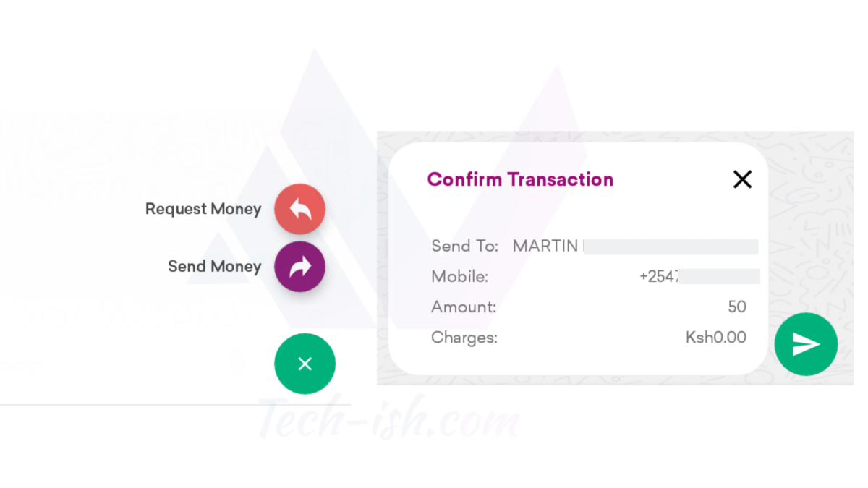Select the Charges label
The height and width of the screenshot is (488, 868).
464,337
